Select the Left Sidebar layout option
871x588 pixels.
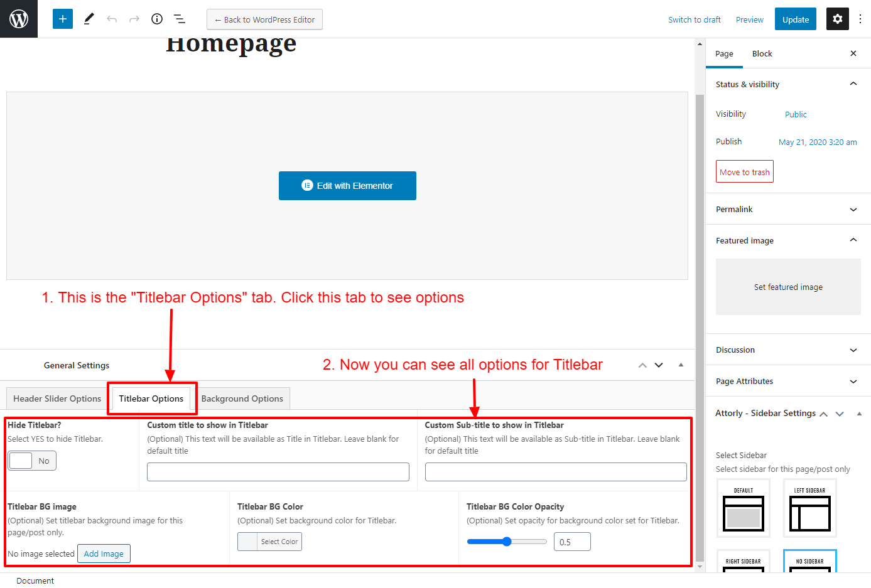(809, 508)
